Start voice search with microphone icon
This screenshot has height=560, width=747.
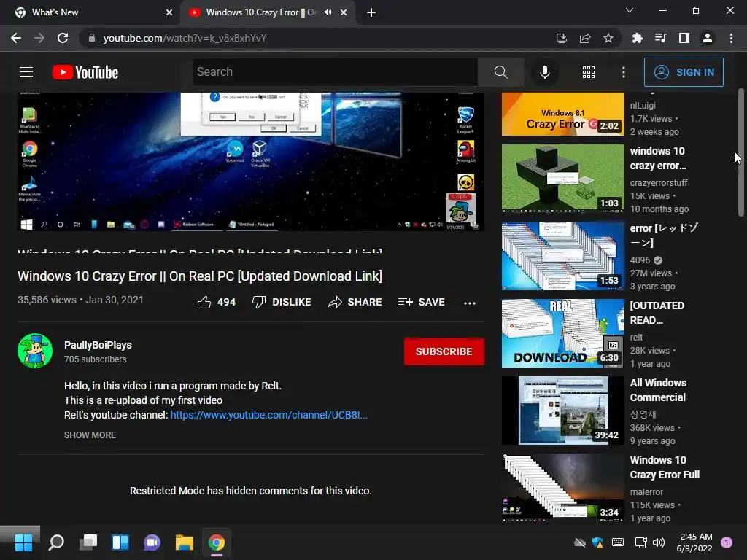544,72
